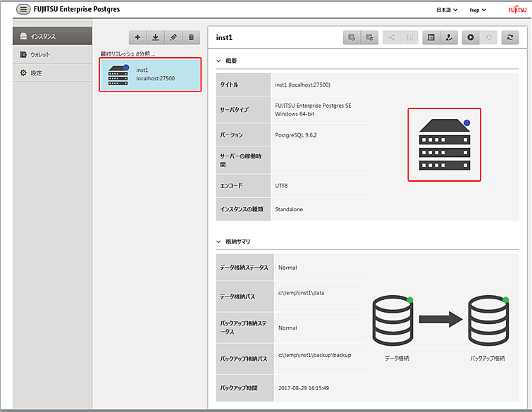532x412 pixels.
Task: Open the インスタンス sidebar item
Action: coord(52,36)
